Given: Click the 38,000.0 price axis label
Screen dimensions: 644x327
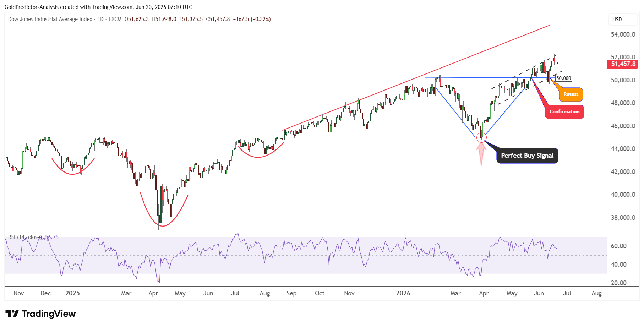Looking at the screenshot, I should click(x=623, y=218).
